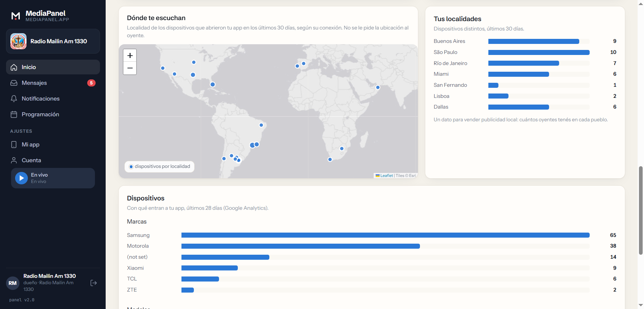This screenshot has height=309, width=644.
Task: Click the Motorola brand bar
Action: [301, 246]
